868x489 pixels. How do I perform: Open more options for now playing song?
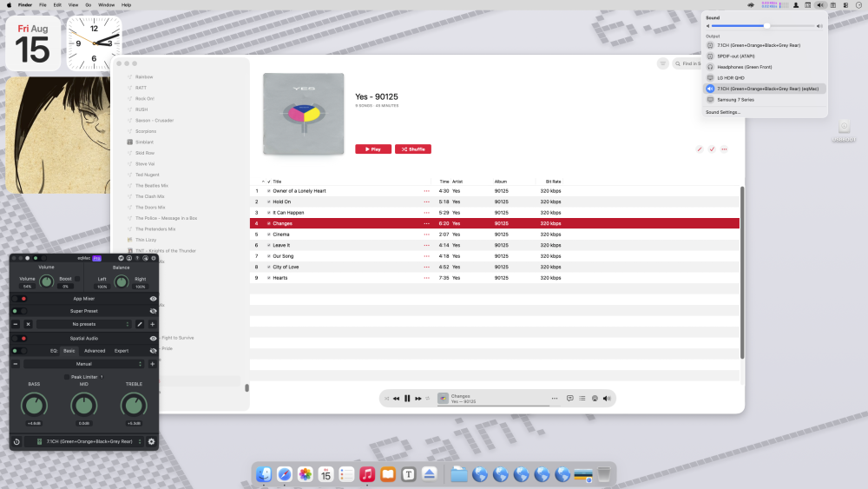(555, 398)
